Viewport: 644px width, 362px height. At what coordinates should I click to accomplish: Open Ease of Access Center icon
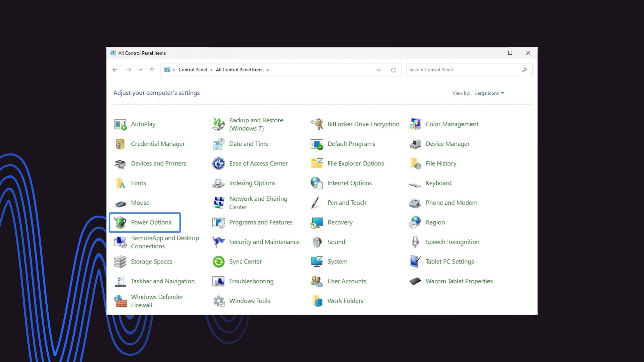click(x=218, y=164)
